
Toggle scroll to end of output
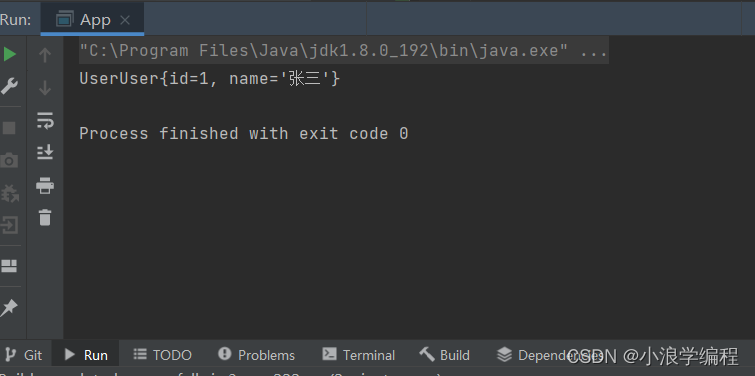pyautogui.click(x=45, y=152)
